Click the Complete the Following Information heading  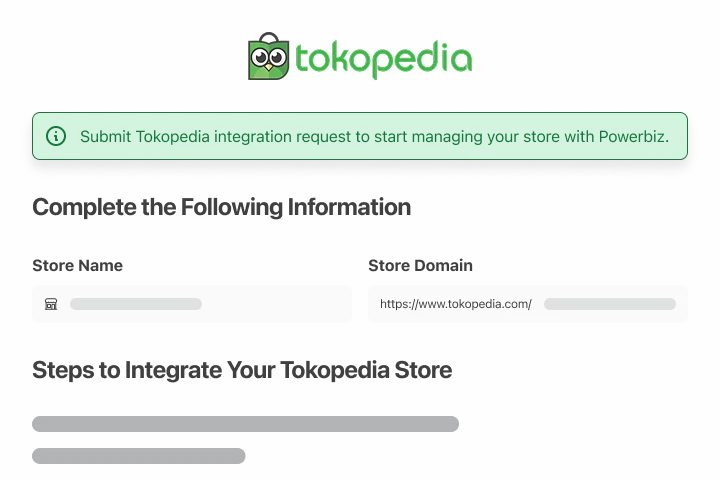click(x=221, y=207)
